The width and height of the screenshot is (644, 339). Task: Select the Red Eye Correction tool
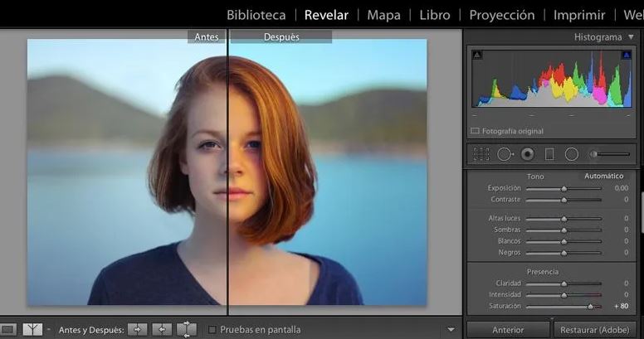pos(527,154)
